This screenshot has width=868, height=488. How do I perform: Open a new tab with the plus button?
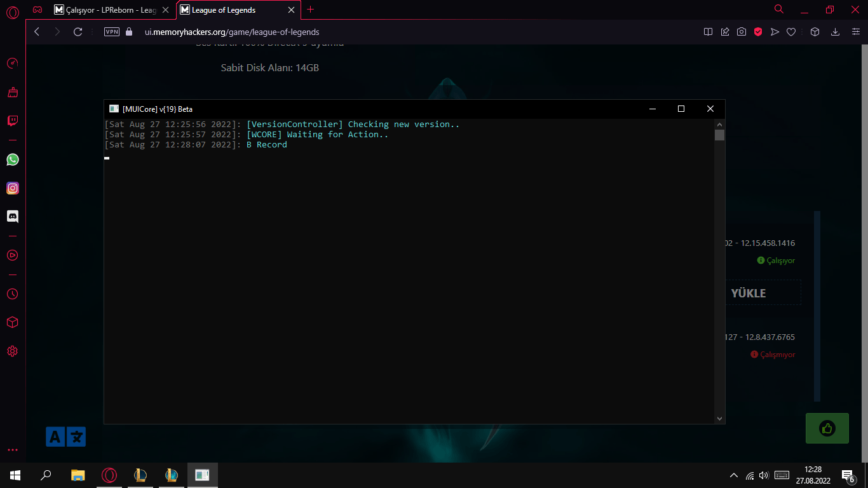coord(311,10)
